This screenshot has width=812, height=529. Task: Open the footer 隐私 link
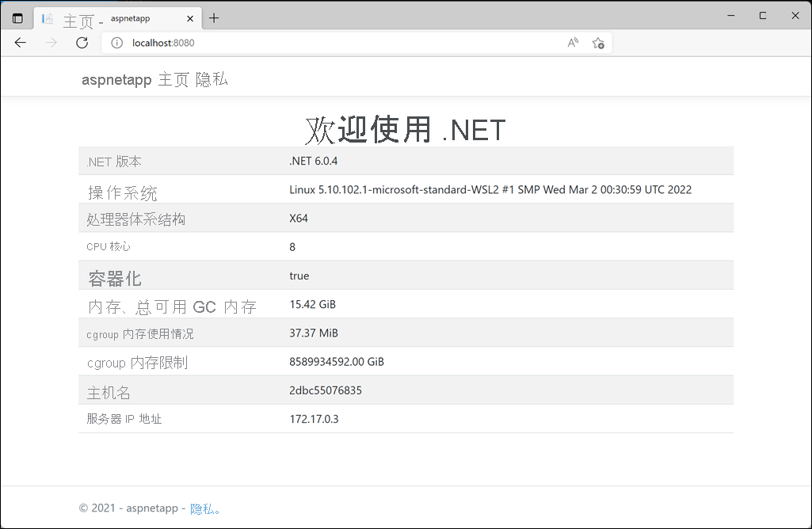200,508
